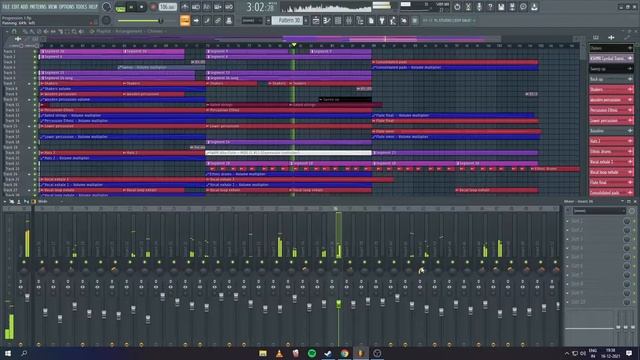Open the piano roll view icon
The height and width of the screenshot is (360, 640).
click(x=327, y=20)
